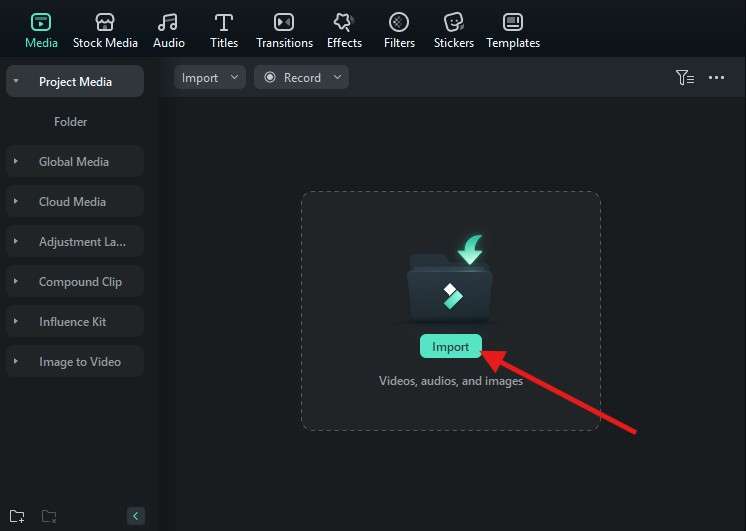Open the Media tab icon
The width and height of the screenshot is (746, 531).
[x=41, y=22]
